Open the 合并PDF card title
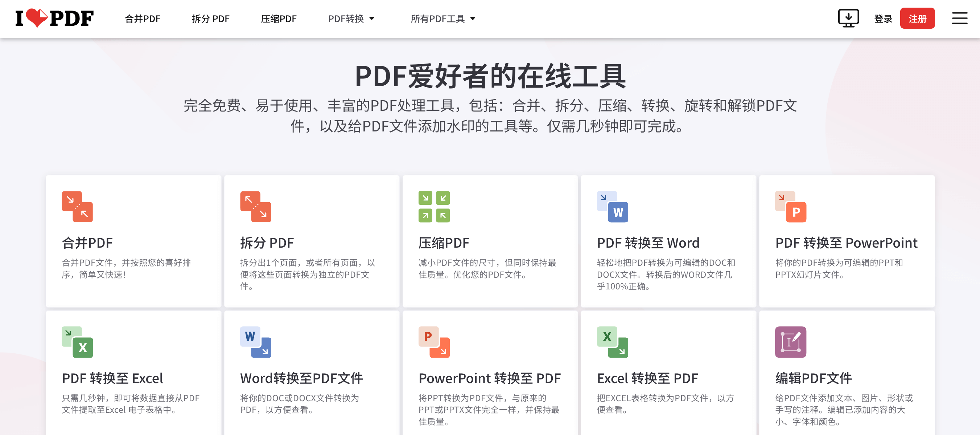The width and height of the screenshot is (980, 435). point(87,243)
